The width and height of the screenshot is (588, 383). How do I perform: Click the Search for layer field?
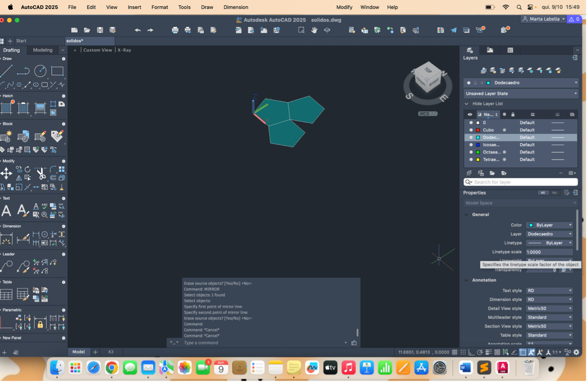point(521,183)
